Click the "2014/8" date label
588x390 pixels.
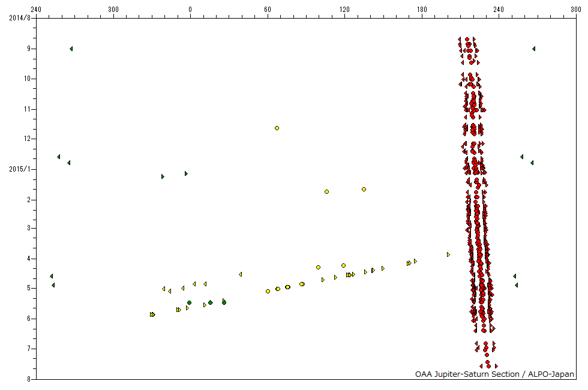(20, 17)
